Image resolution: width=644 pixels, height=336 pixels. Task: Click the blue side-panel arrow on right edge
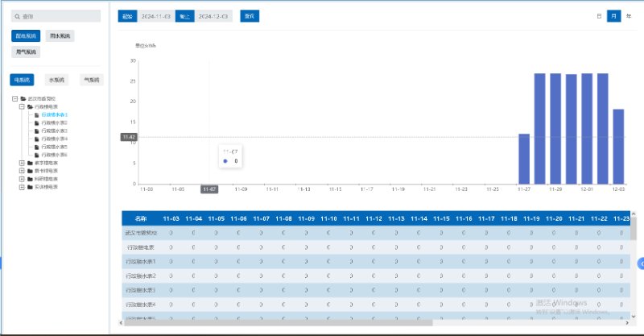point(640,263)
